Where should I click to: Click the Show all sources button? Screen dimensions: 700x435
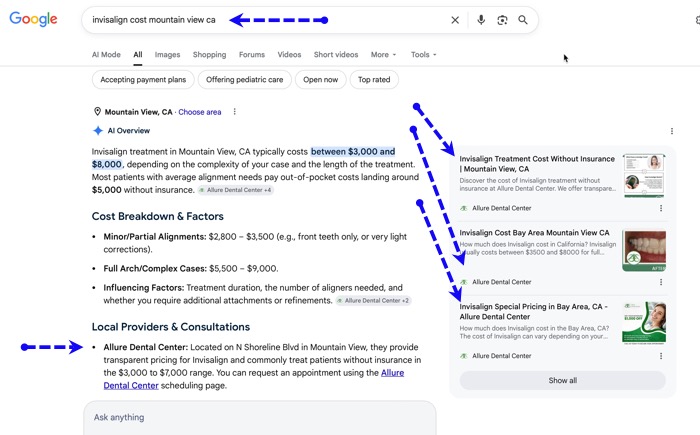pos(562,381)
